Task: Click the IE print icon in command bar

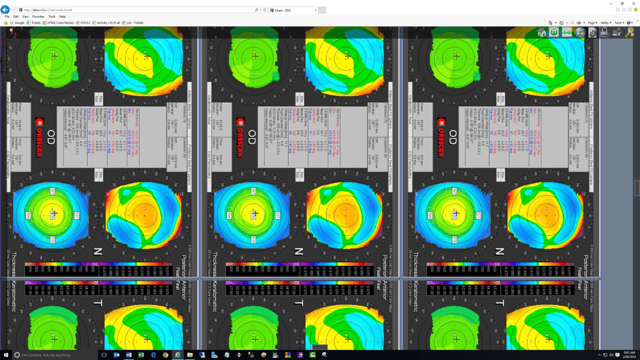Action: 578,23
